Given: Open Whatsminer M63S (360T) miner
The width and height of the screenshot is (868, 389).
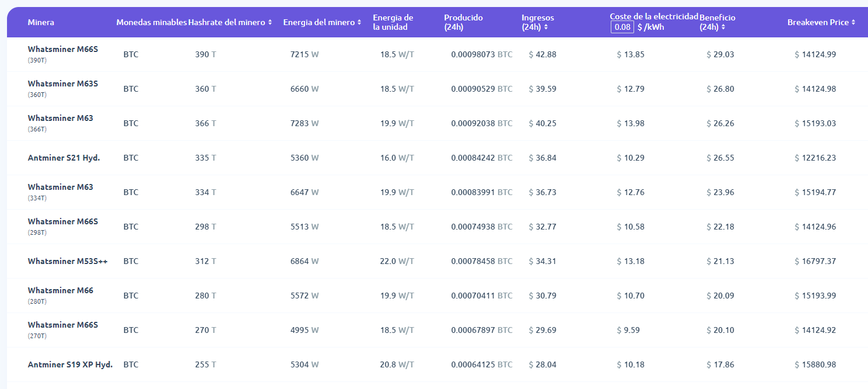Looking at the screenshot, I should 63,89.
